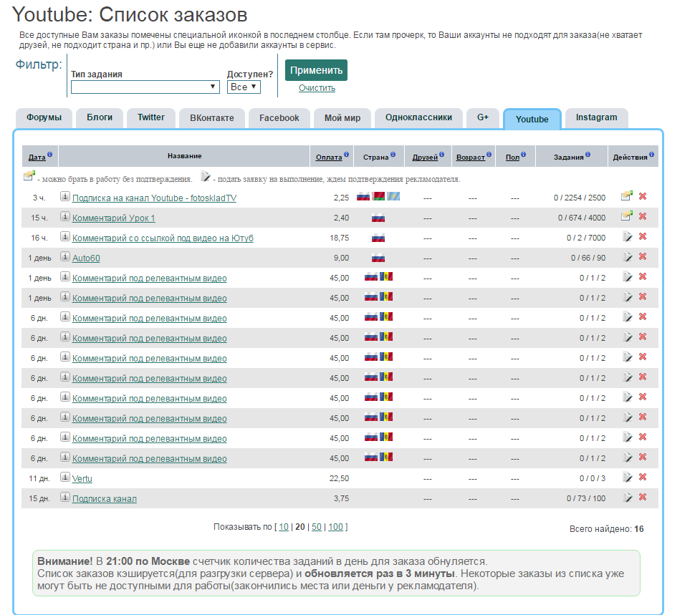Open info icon for Комментарий со ссылкой order
The width and height of the screenshot is (700, 615).
pos(65,236)
